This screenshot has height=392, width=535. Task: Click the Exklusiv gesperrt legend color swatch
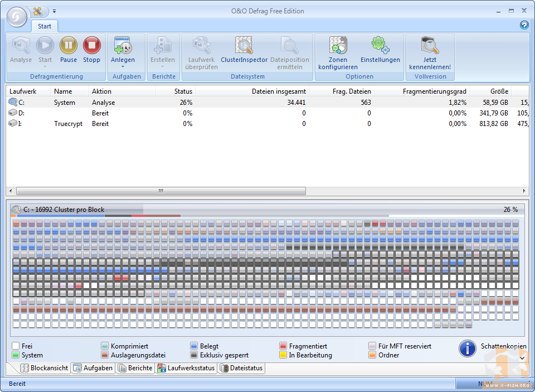(194, 355)
